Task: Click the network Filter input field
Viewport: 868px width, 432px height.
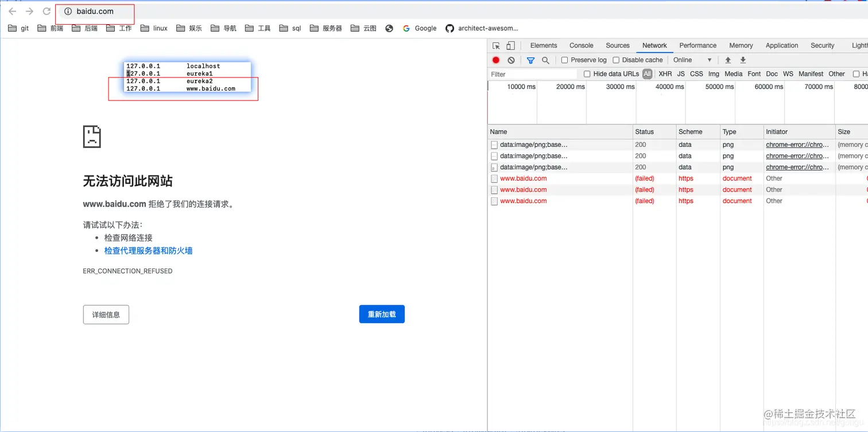Action: [x=533, y=74]
